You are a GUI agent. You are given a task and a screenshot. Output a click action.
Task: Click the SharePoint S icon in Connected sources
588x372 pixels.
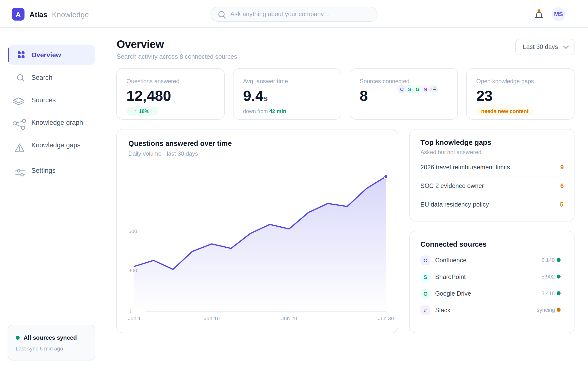pos(425,277)
